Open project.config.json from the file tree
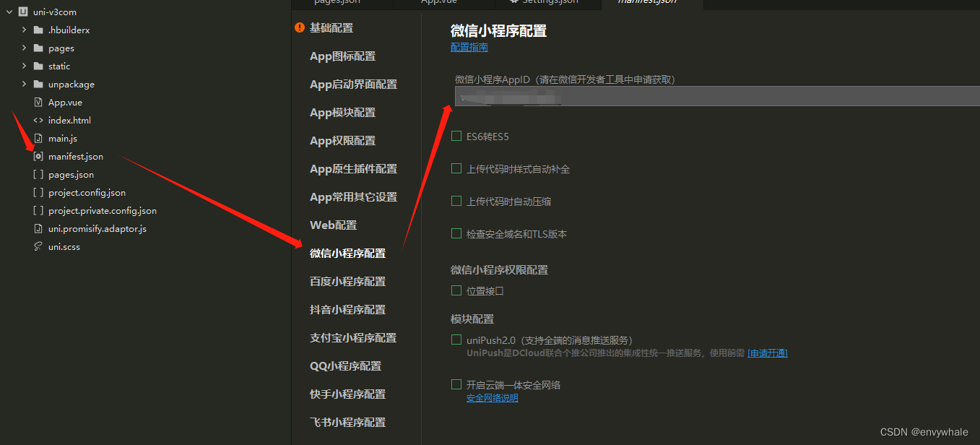 [87, 193]
